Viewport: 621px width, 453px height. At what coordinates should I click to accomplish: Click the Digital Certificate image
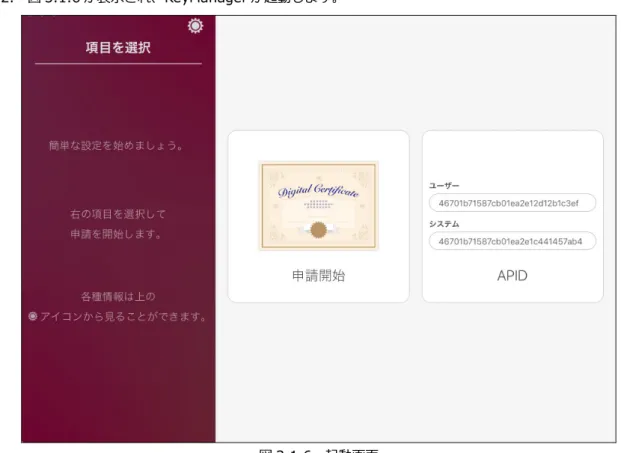tap(318, 205)
